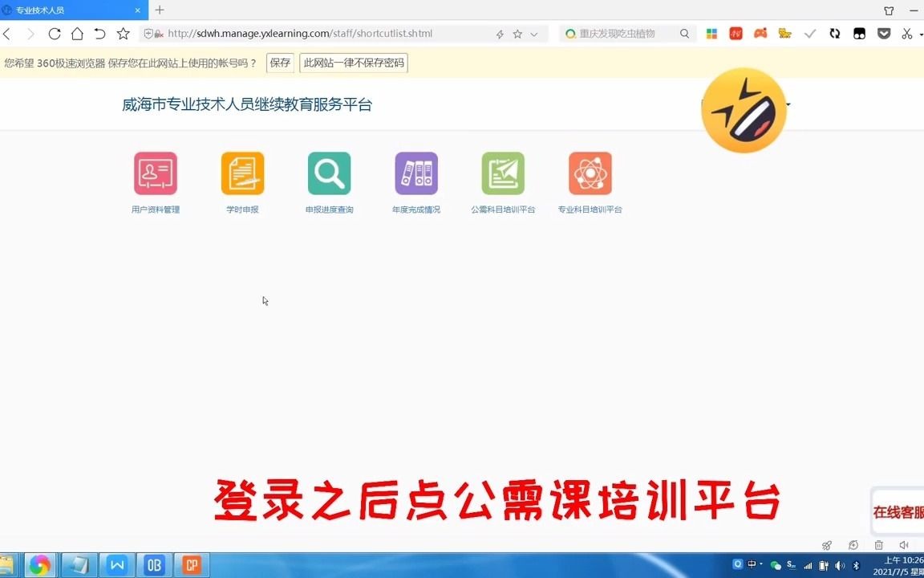This screenshot has height=578, width=924.
Task: Open the 学时申报 icon
Action: [242, 173]
